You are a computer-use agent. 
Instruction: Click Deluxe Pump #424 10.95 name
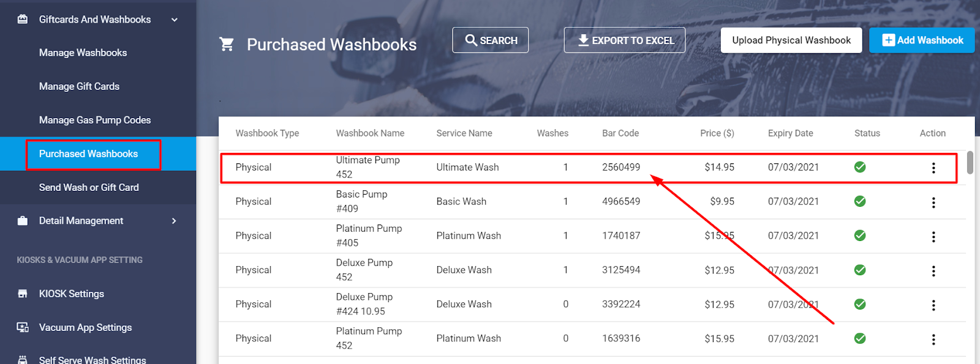[x=364, y=304]
